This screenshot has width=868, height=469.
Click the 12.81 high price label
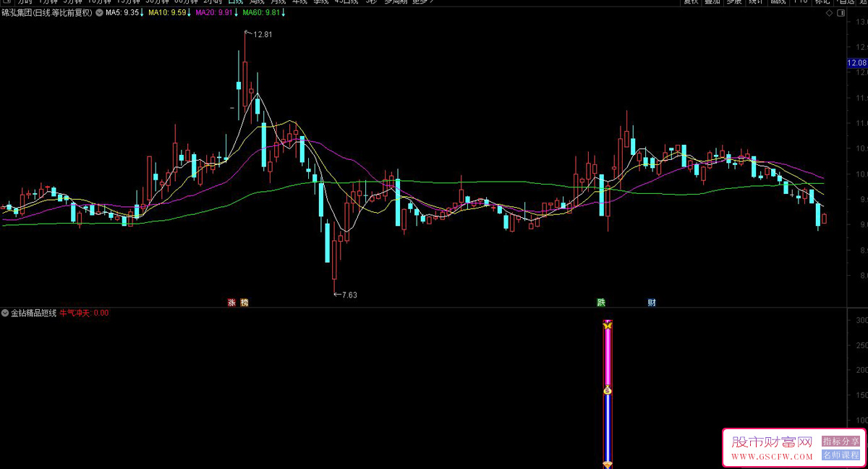tap(263, 34)
